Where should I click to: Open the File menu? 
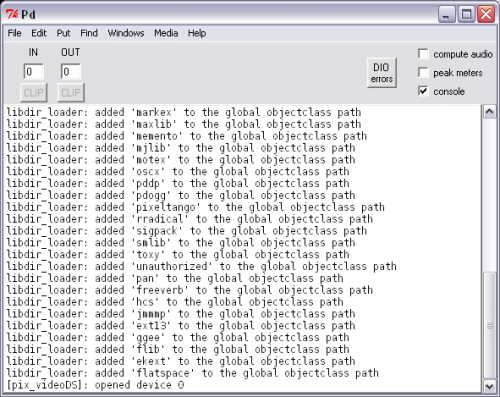coord(14,33)
